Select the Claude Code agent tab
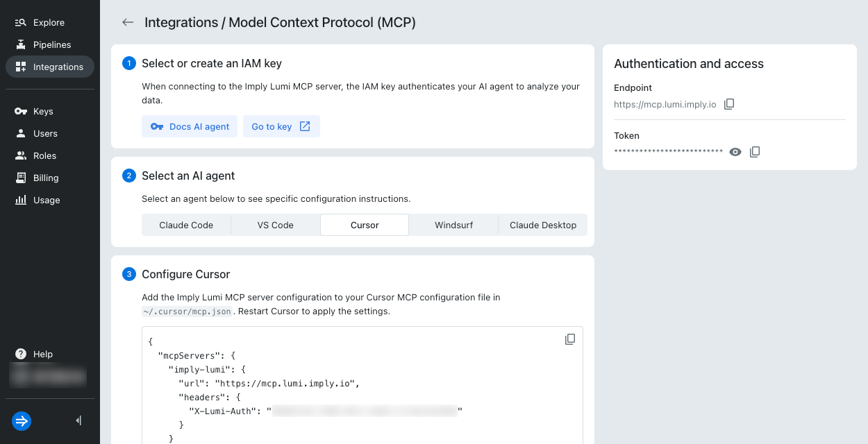Screen dimensions: 868x444 pos(186,225)
